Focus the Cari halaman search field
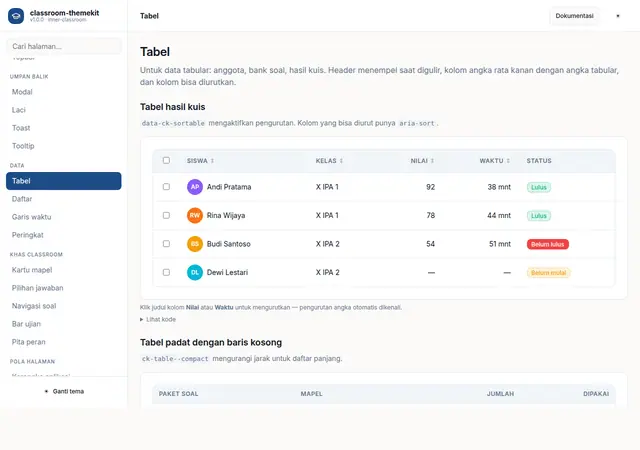This screenshot has height=450, width=640. click(64, 46)
